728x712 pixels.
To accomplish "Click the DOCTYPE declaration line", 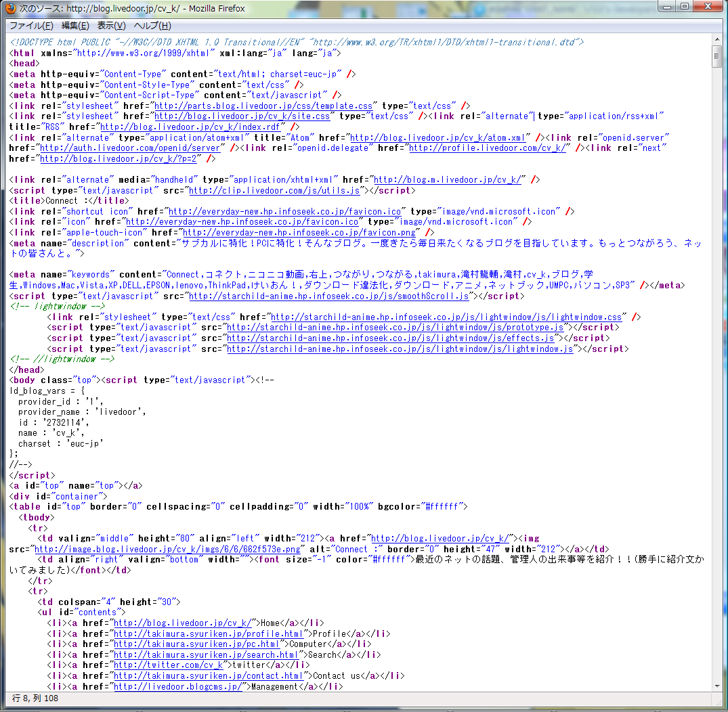I will pyautogui.click(x=297, y=42).
